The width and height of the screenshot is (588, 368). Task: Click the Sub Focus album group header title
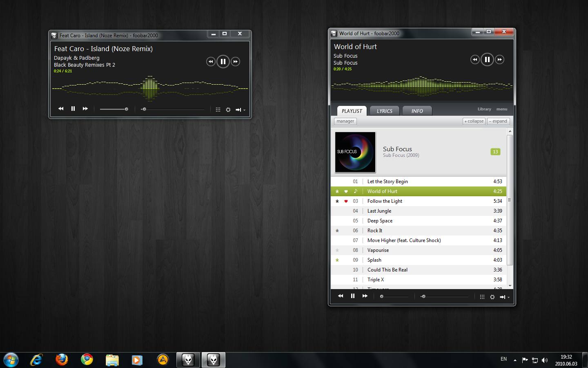click(x=397, y=149)
